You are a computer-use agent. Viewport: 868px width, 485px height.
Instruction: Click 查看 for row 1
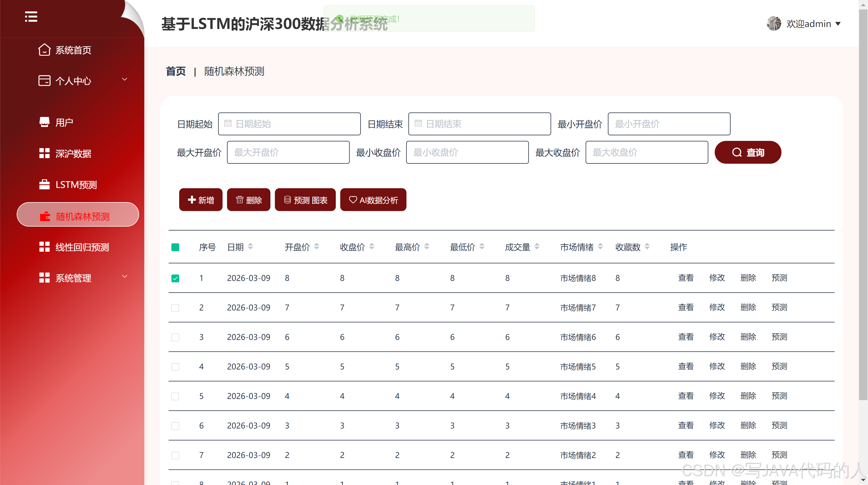point(686,278)
